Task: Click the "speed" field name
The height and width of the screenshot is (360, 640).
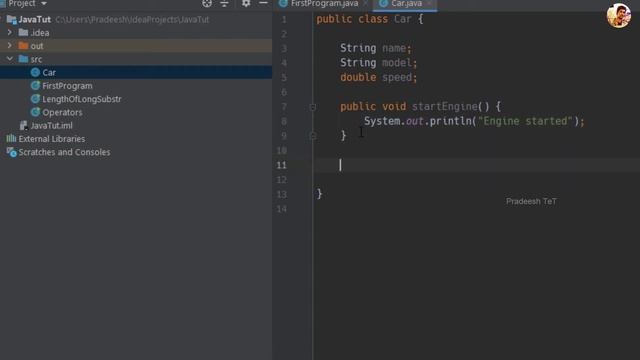Action: 397,78
